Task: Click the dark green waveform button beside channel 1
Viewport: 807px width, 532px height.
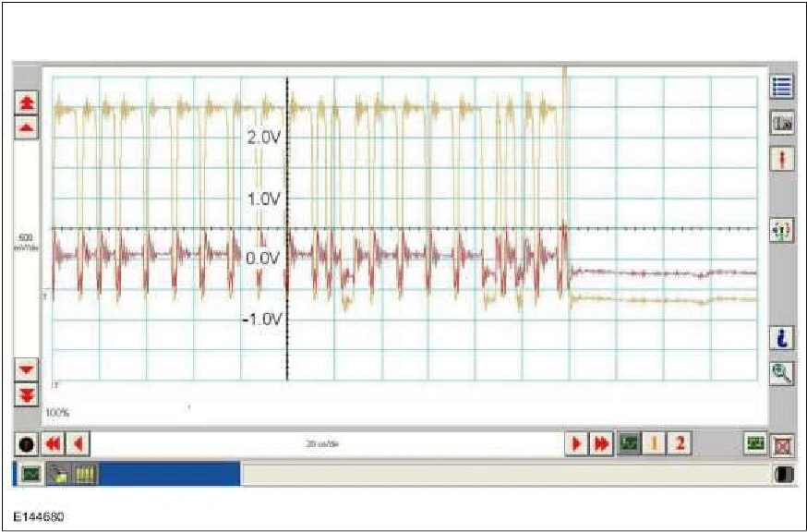Action: 629,443
